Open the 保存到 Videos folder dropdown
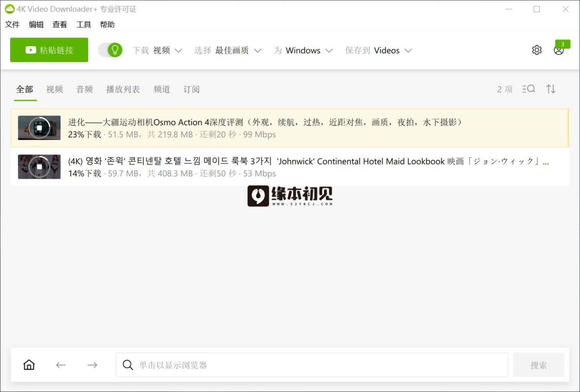Image resolution: width=580 pixels, height=392 pixels. (x=378, y=51)
